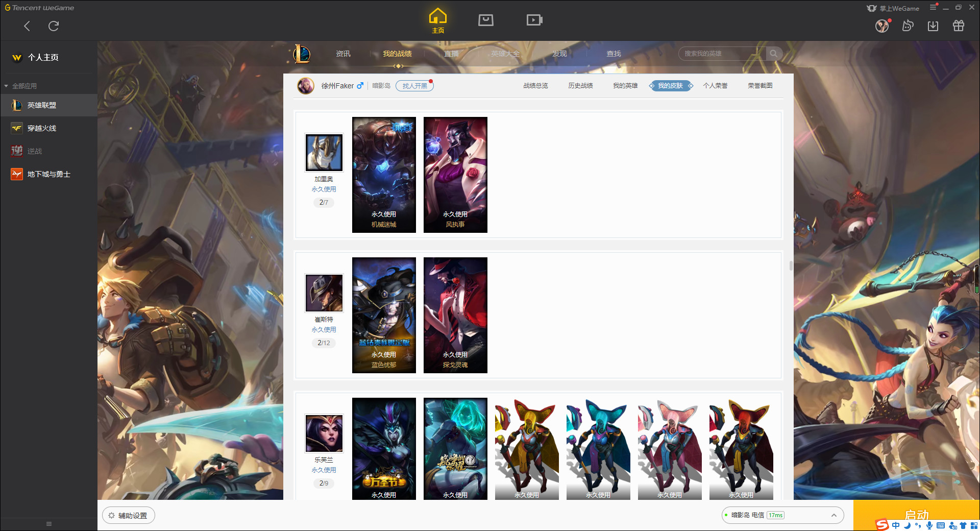Screen dimensions: 980x531
Task: Open the video live stream icon
Action: tap(534, 20)
